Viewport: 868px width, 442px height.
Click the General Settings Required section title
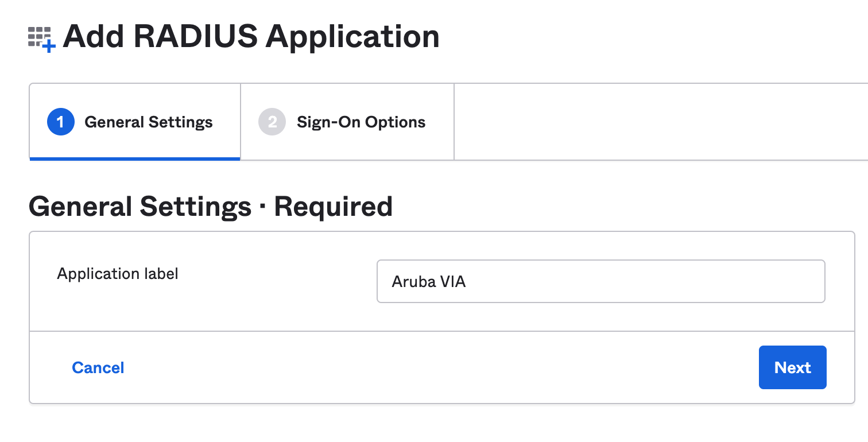click(210, 206)
